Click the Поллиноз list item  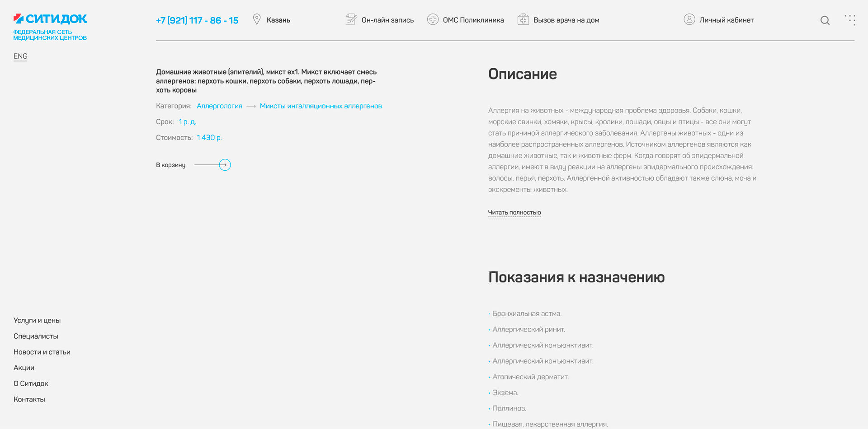pyautogui.click(x=509, y=408)
